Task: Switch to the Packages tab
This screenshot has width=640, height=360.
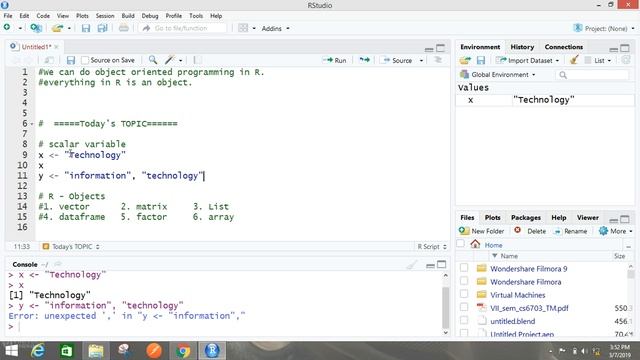Action: pos(526,218)
